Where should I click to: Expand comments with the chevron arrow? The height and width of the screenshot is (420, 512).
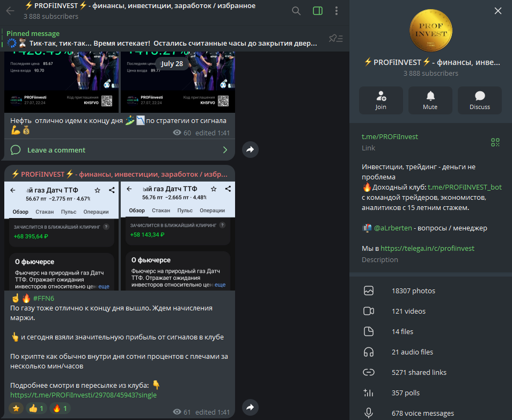pyautogui.click(x=225, y=150)
